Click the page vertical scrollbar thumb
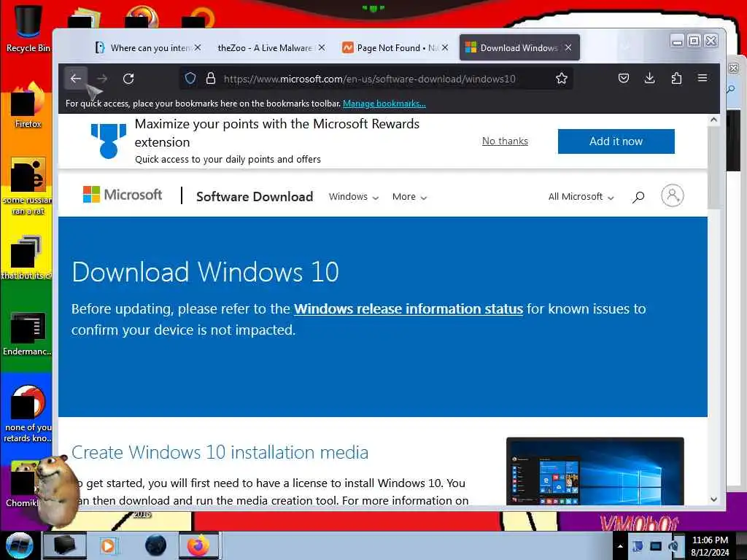This screenshot has height=560, width=747. (713, 168)
